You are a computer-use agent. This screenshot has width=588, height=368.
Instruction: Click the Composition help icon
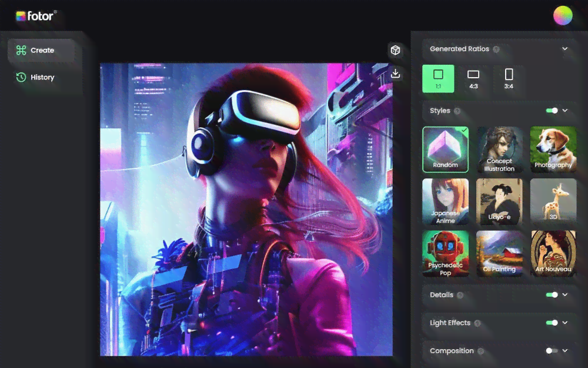481,351
